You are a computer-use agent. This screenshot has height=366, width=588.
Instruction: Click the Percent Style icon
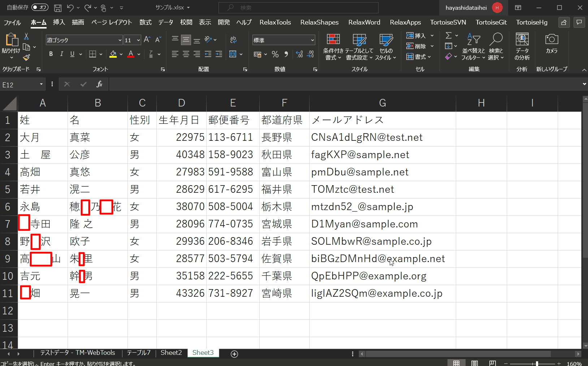[x=275, y=54]
